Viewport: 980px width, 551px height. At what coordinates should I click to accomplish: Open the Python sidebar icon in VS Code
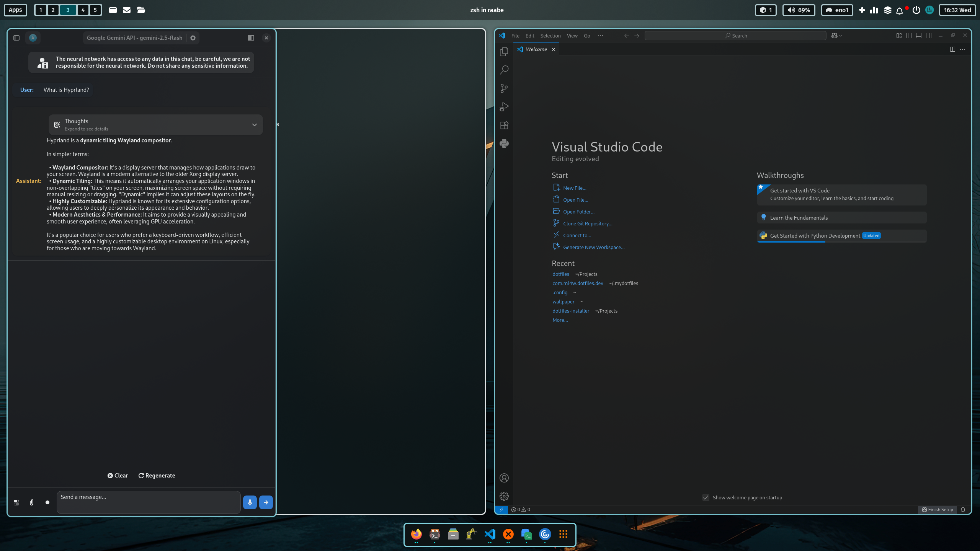click(504, 143)
